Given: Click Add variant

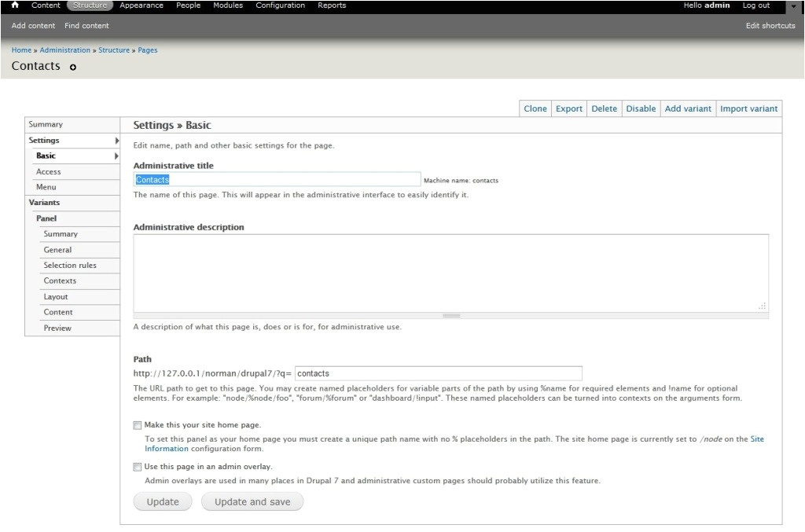Looking at the screenshot, I should (x=688, y=108).
